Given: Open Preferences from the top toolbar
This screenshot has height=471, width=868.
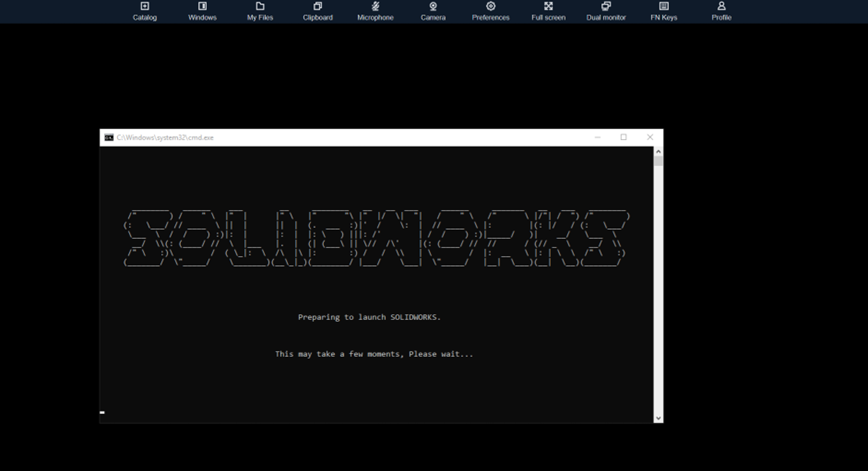Looking at the screenshot, I should (490, 11).
